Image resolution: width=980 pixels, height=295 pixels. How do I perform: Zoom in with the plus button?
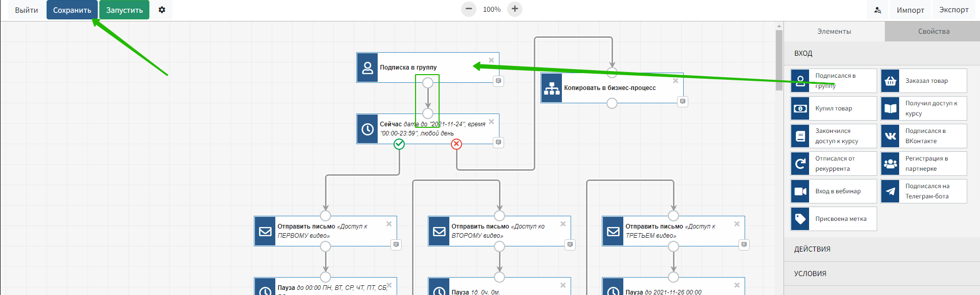pos(515,9)
